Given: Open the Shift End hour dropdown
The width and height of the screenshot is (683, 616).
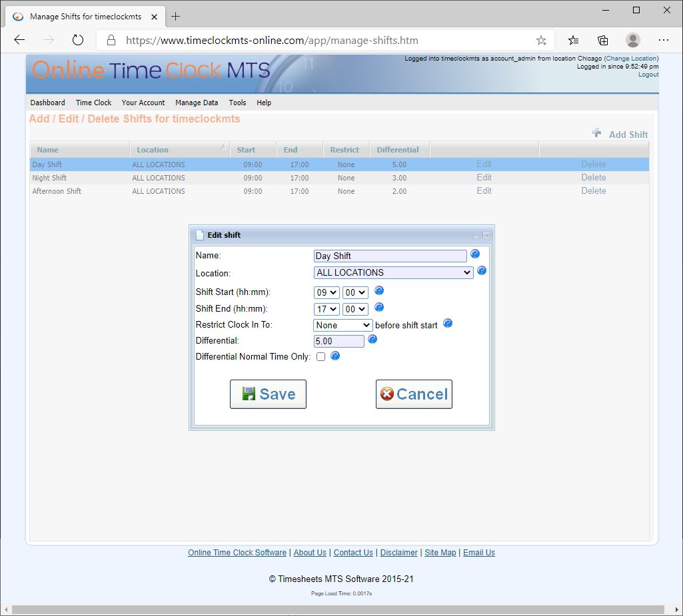Looking at the screenshot, I should (x=327, y=309).
